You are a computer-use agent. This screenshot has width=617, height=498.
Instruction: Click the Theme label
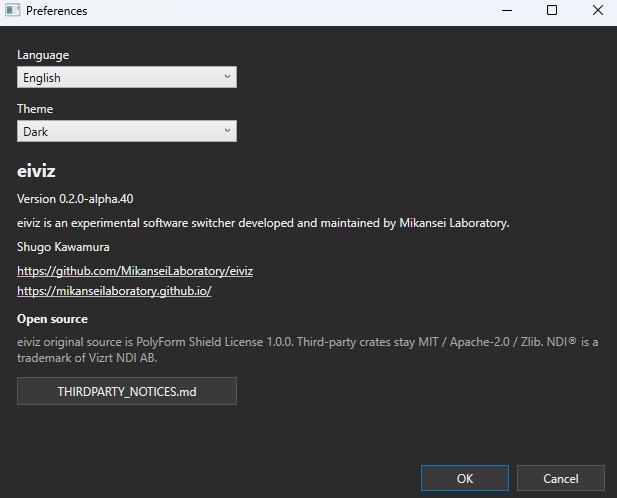pos(35,109)
